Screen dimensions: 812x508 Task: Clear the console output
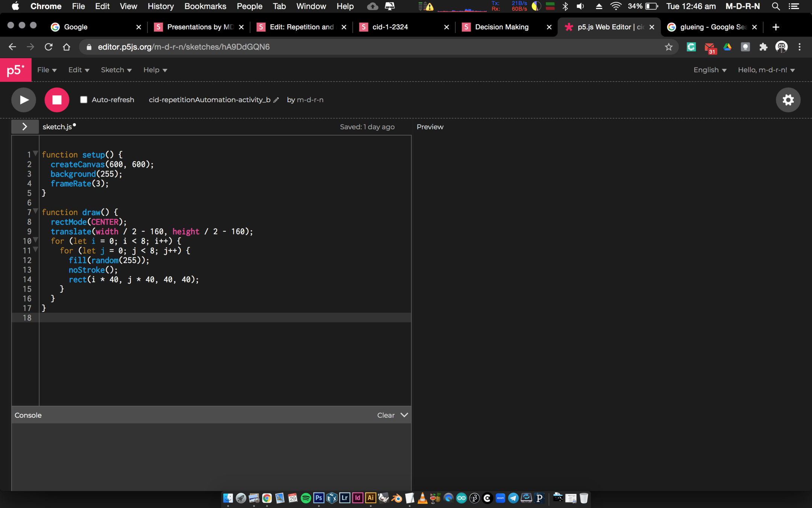tap(385, 415)
